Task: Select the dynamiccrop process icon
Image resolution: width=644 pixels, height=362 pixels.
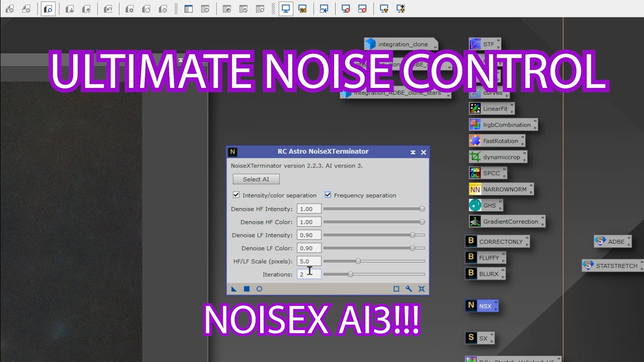Action: click(x=498, y=157)
